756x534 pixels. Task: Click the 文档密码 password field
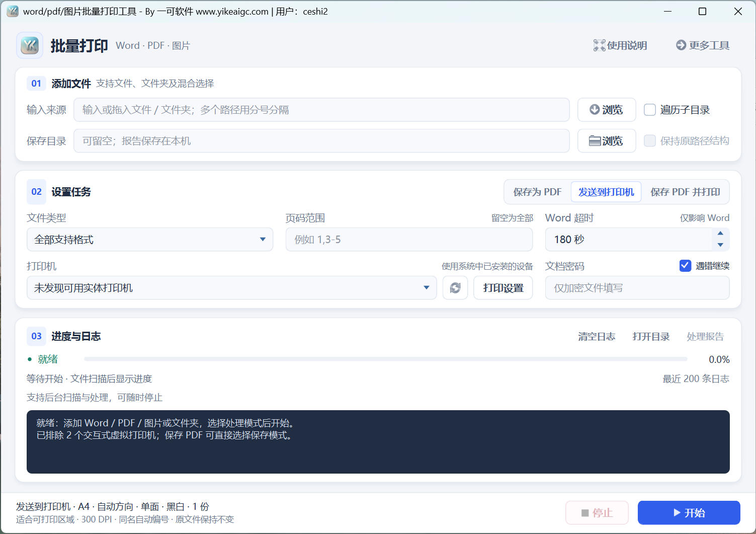(x=637, y=288)
